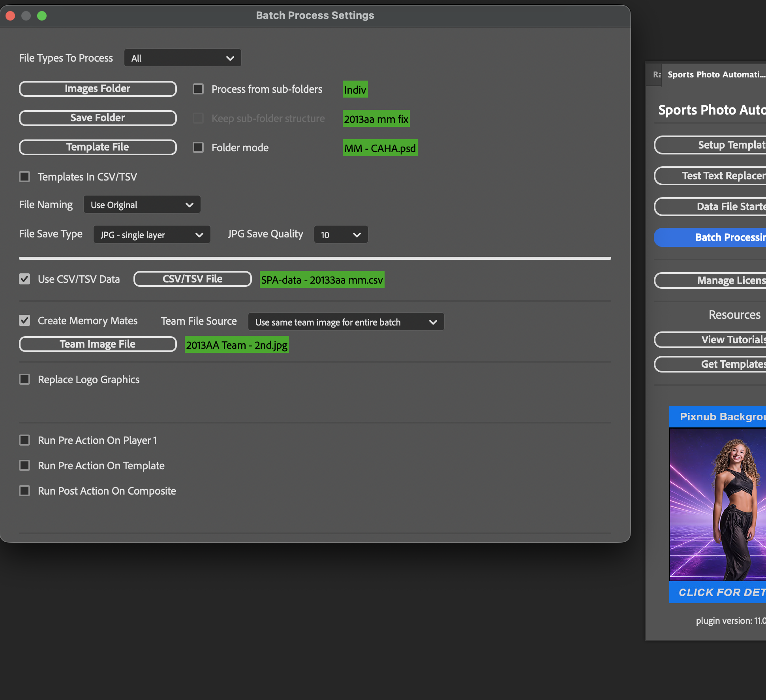Click the Save Folder button
This screenshot has height=700, width=766.
click(98, 118)
